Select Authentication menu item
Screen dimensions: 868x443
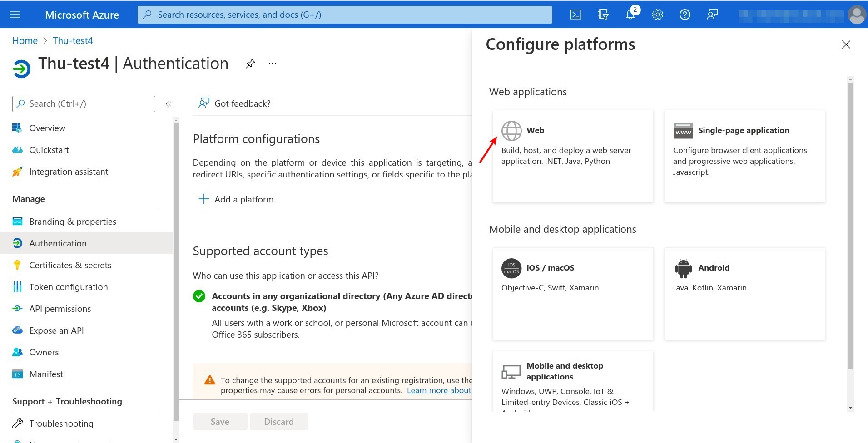coord(86,243)
